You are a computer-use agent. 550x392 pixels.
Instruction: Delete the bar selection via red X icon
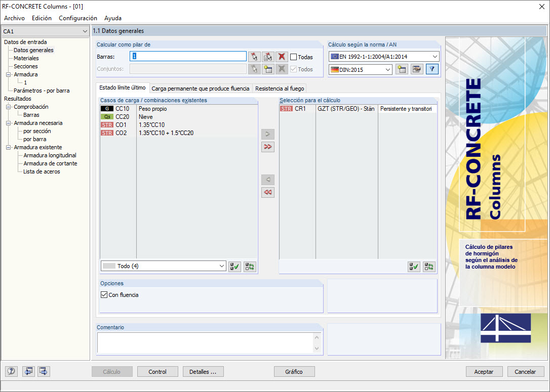tap(282, 57)
